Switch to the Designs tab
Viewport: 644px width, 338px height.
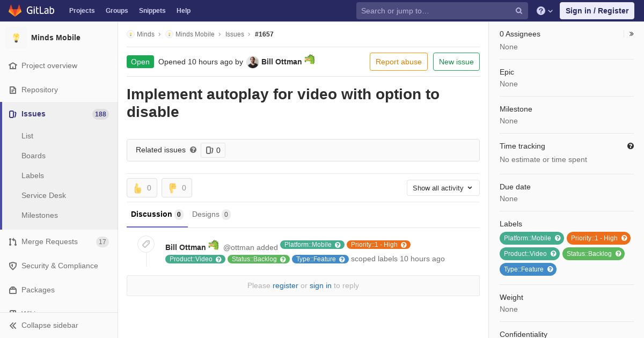tap(211, 215)
